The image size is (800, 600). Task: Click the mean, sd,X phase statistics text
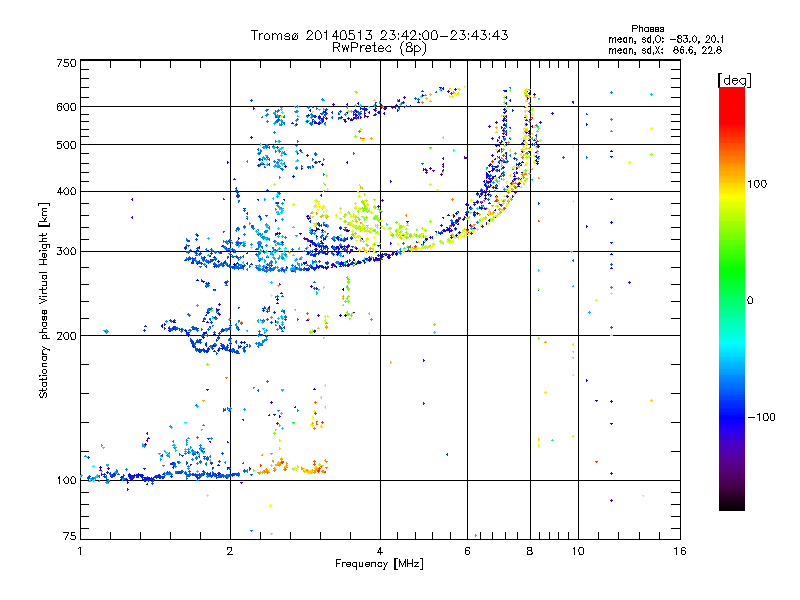(664, 50)
